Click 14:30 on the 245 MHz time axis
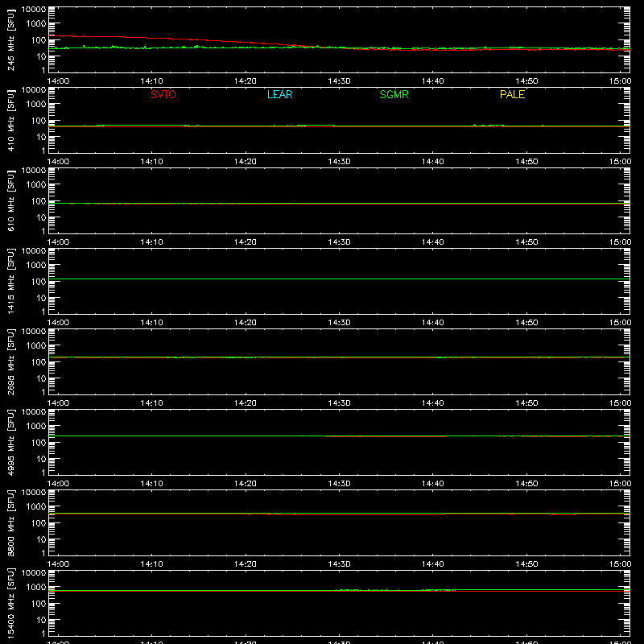 click(x=339, y=81)
